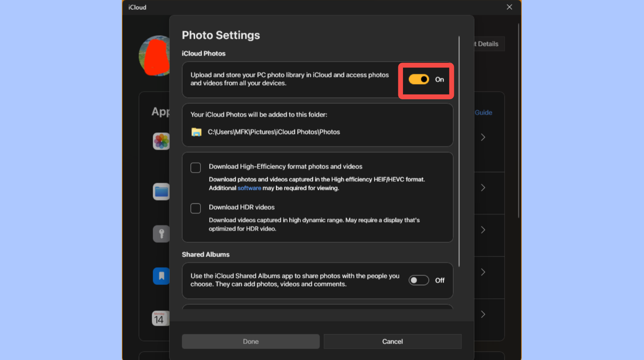Expand the iCloud Drive row chevron
The height and width of the screenshot is (360, 644).
coord(483,187)
